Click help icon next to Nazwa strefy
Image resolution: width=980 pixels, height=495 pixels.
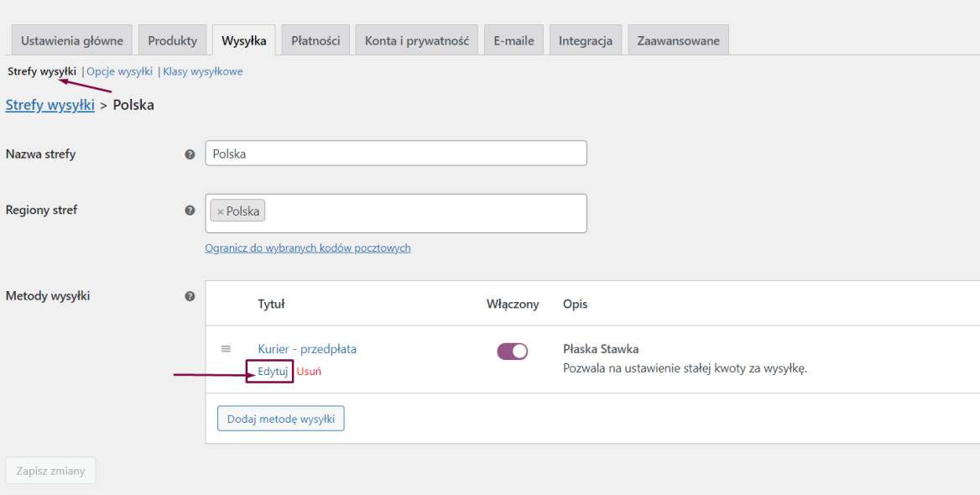(190, 154)
